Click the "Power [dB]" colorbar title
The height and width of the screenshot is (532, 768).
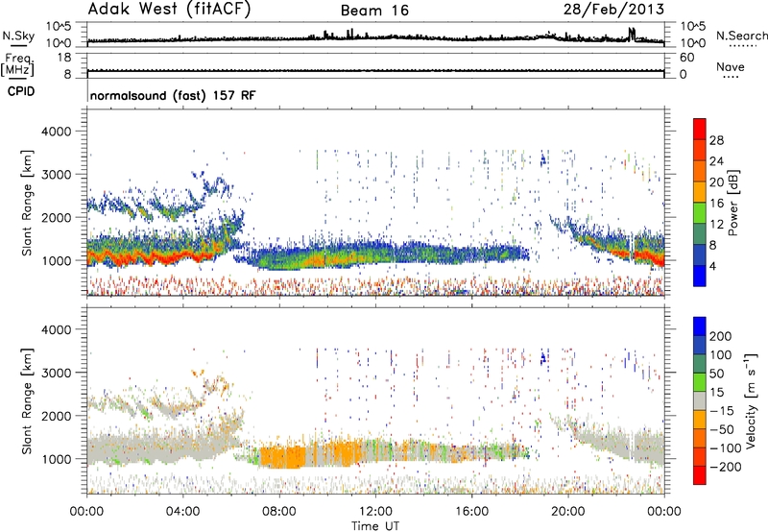732,203
